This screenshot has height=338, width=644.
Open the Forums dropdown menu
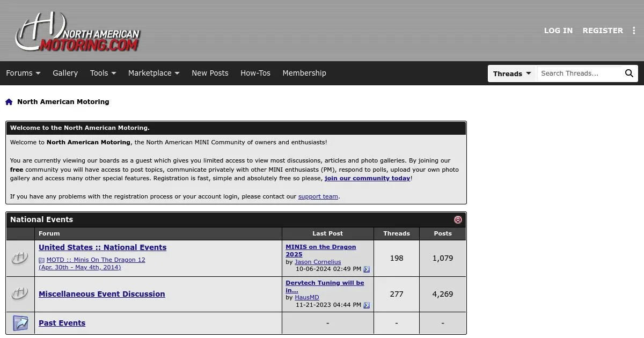click(23, 73)
